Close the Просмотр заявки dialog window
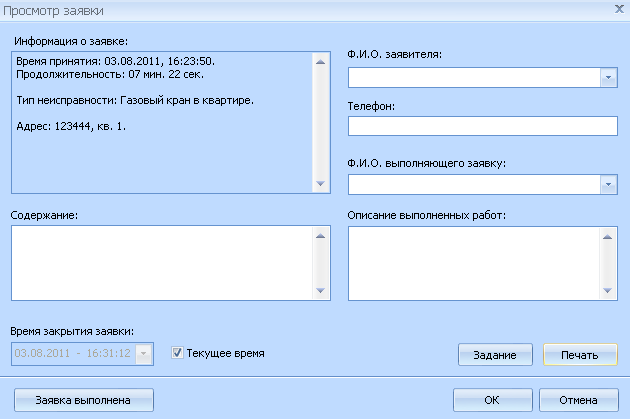Image resolution: width=630 pixels, height=419 pixels. coord(614,9)
